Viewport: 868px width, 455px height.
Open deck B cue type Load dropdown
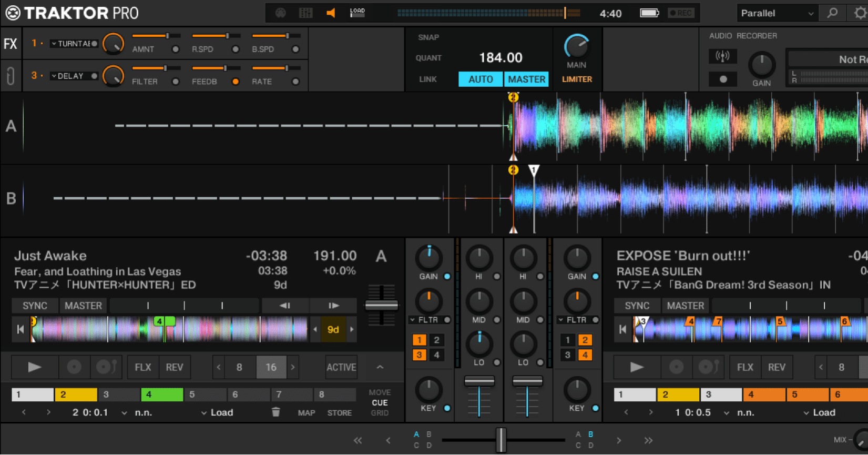[820, 412]
